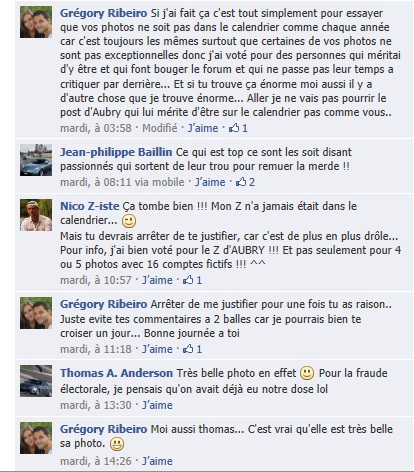This screenshot has height=472, width=414.
Task: Click the thumbs-up icon on the 11:18 comment
Action: [x=188, y=349]
